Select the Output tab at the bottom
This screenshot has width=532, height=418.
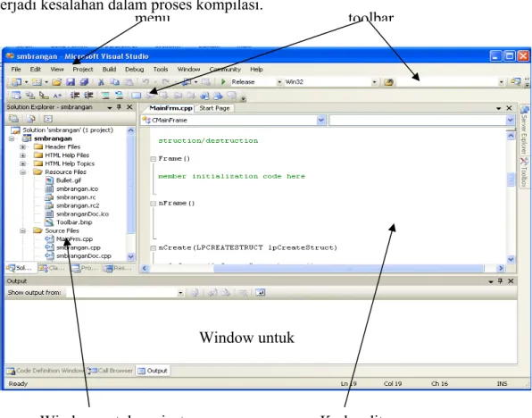[153, 371]
